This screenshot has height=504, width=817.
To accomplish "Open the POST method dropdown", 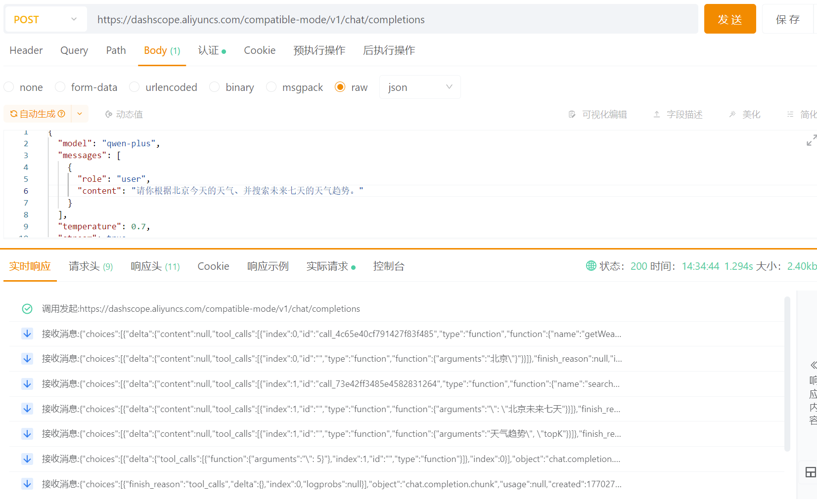I will coord(45,19).
